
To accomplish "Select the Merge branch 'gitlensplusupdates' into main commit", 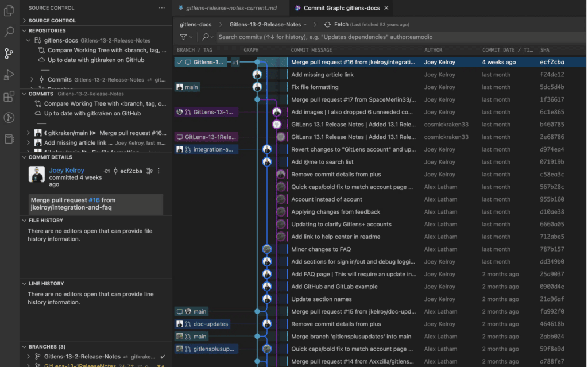I will pos(380,337).
